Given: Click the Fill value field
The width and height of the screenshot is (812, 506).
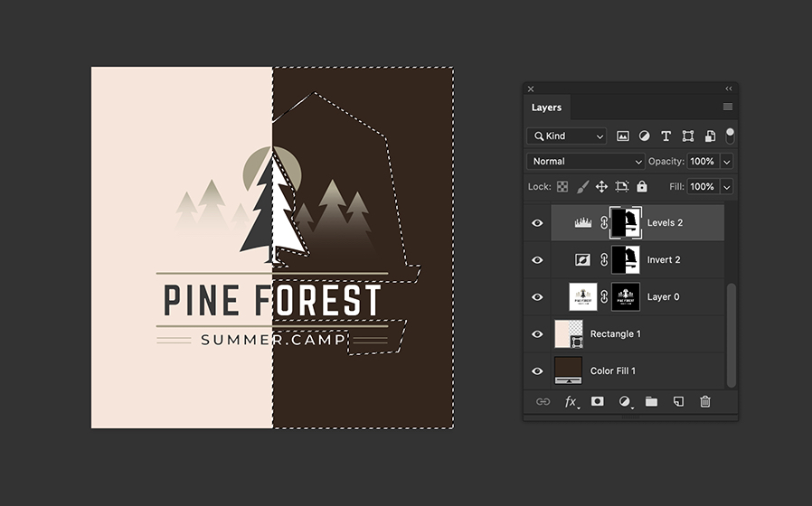Looking at the screenshot, I should point(703,186).
